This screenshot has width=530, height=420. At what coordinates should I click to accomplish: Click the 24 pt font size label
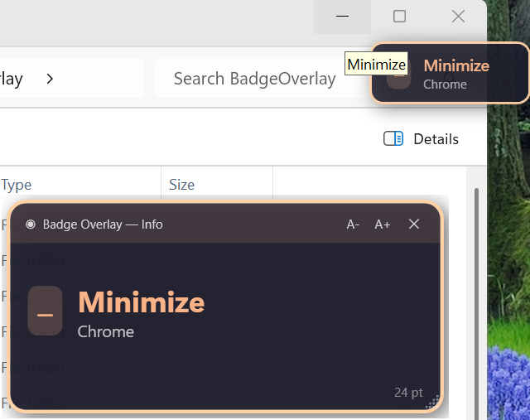click(x=408, y=393)
